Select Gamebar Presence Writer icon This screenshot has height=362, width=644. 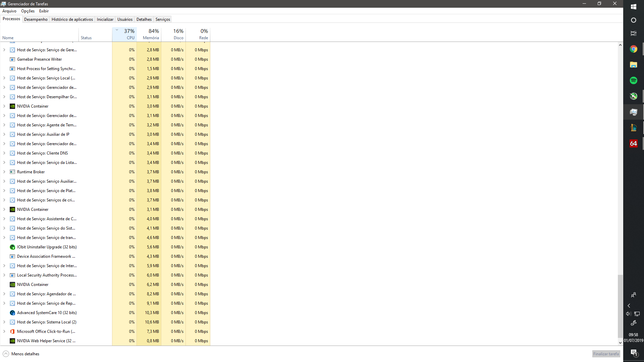click(x=12, y=59)
